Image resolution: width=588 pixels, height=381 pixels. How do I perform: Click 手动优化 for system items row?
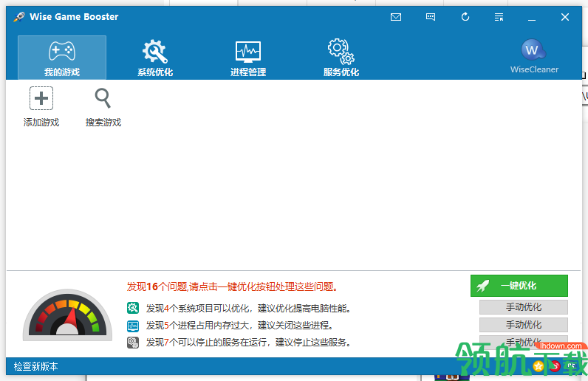point(524,307)
